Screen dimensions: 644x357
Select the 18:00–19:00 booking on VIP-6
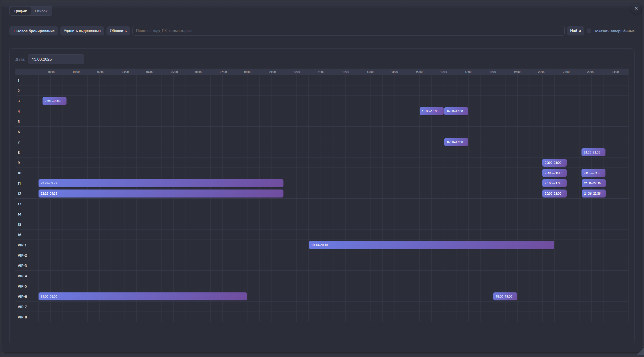505,296
